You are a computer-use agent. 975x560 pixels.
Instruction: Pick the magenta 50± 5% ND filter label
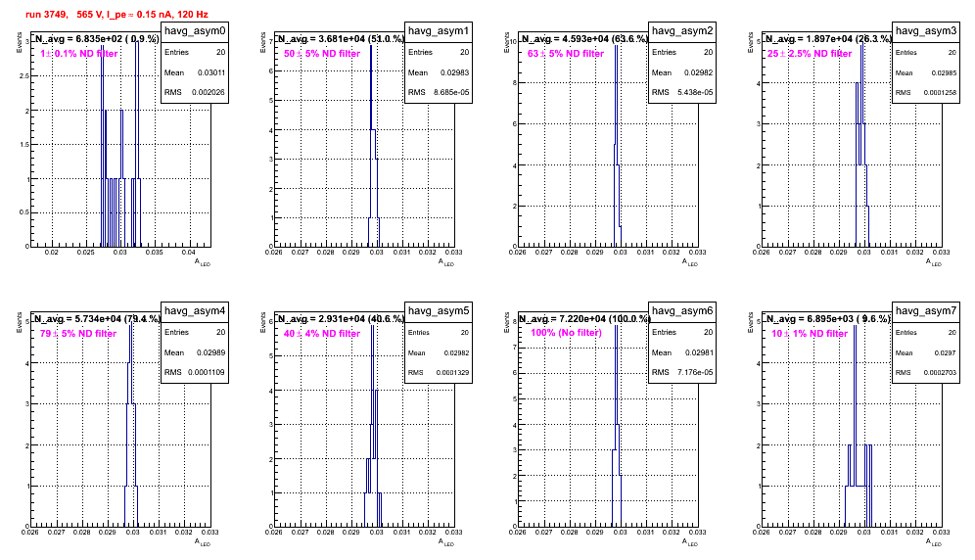pos(322,54)
